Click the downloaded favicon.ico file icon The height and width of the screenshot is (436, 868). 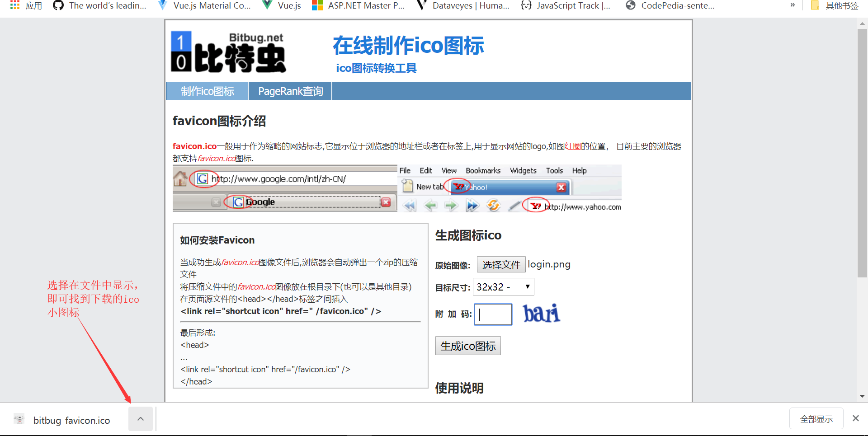[x=19, y=419]
